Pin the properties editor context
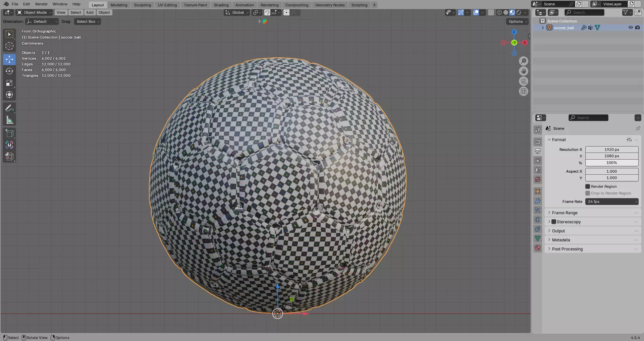The width and height of the screenshot is (644, 341). 638,128
